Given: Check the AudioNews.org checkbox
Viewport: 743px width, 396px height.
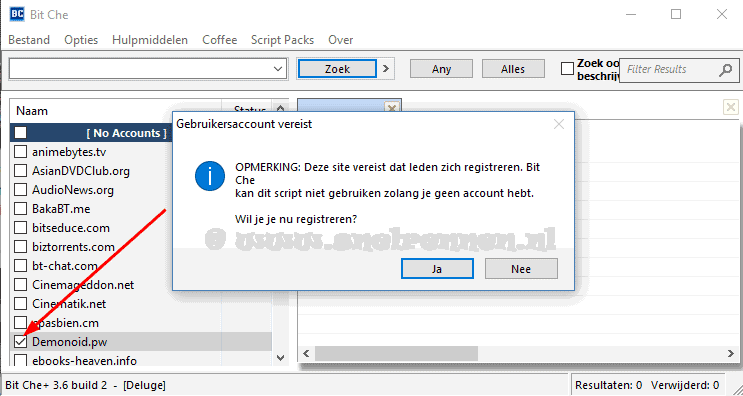Looking at the screenshot, I should 20,190.
